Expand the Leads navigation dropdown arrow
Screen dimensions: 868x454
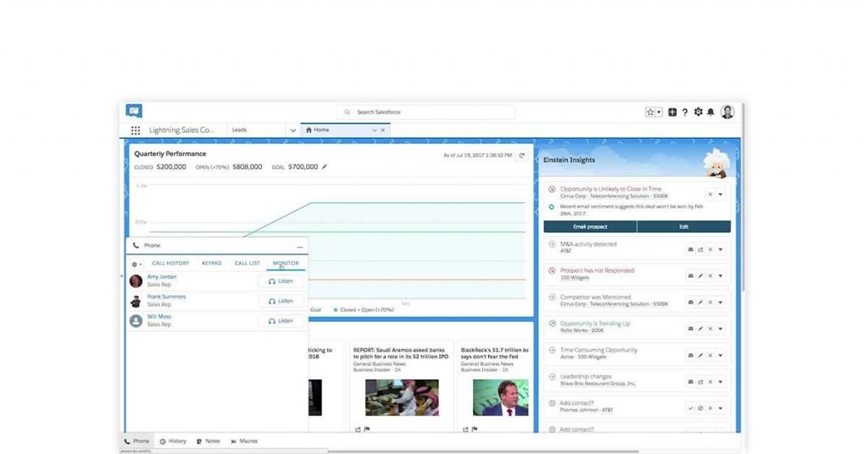click(x=292, y=130)
